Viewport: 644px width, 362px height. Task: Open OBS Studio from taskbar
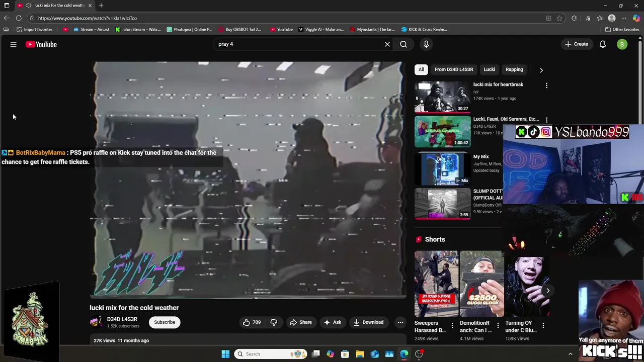pyautogui.click(x=419, y=354)
